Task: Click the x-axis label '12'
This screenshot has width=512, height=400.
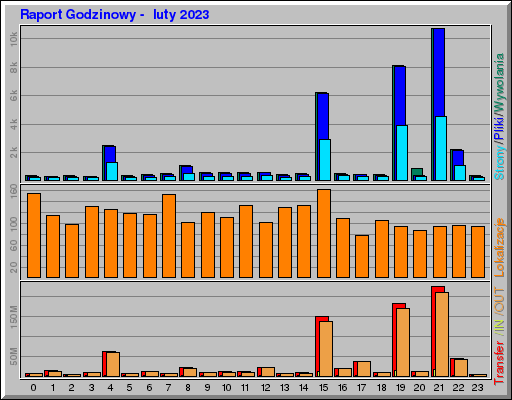Action: tap(266, 388)
